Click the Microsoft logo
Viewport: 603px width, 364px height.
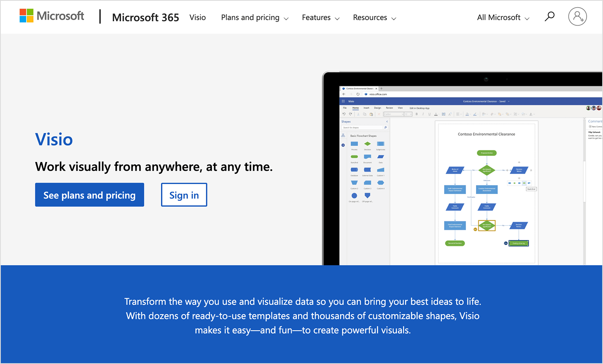[52, 16]
